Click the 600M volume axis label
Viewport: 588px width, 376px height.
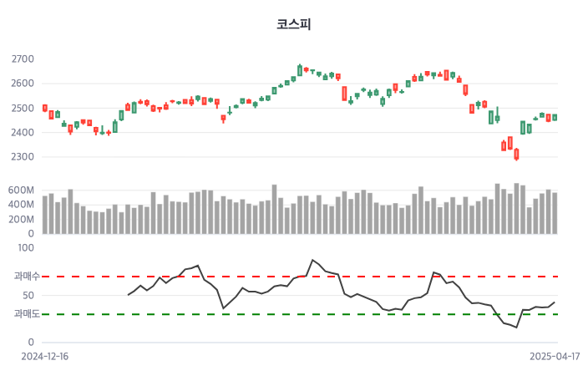point(23,191)
